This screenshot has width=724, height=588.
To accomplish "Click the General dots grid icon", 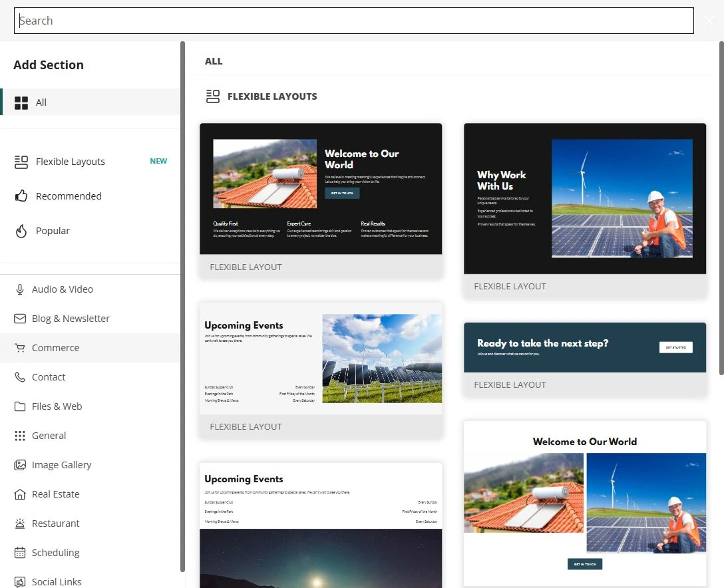I will (x=20, y=436).
